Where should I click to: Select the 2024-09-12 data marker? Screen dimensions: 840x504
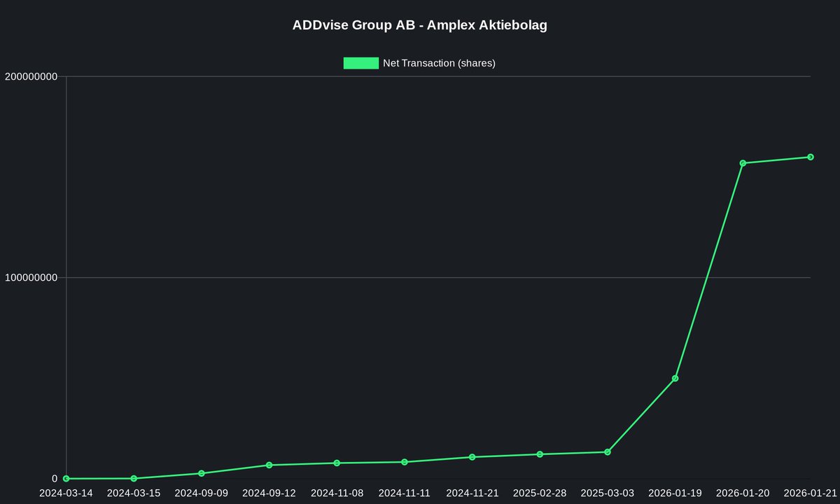[x=269, y=464]
